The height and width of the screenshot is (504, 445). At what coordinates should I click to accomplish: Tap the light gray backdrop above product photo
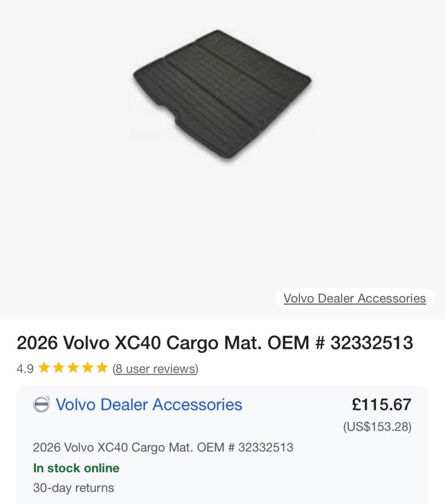click(x=222, y=12)
